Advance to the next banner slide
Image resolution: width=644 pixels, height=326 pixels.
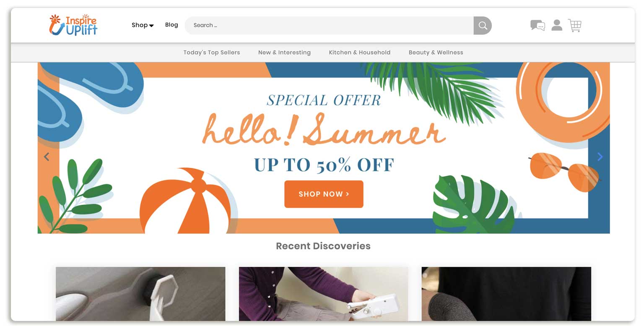point(600,157)
